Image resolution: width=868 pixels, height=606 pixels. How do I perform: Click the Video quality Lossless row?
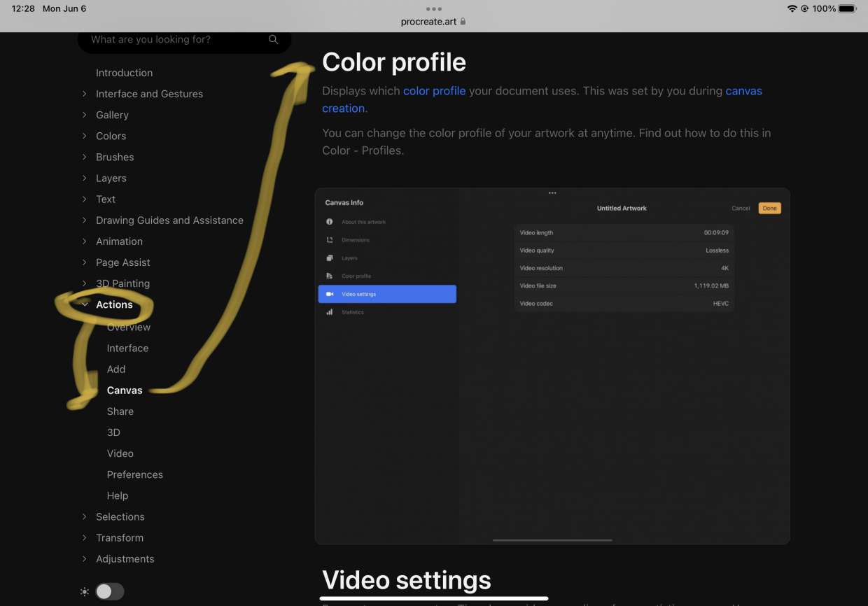[x=624, y=251]
